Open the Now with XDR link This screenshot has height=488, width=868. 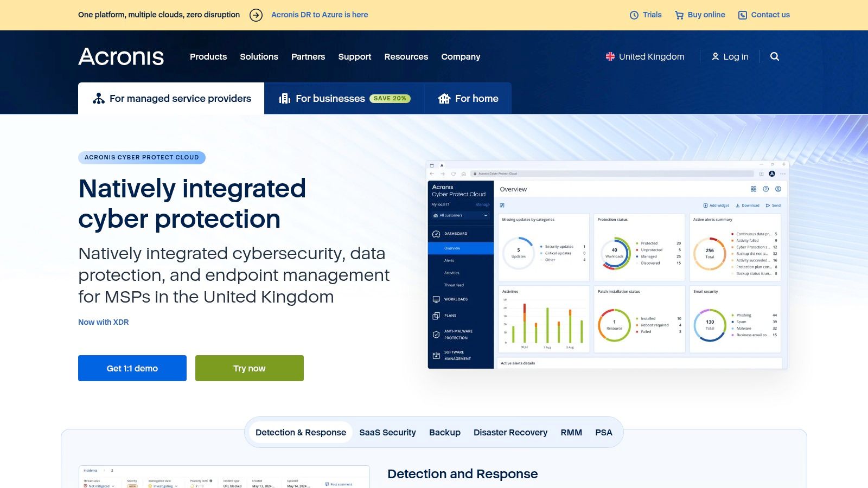[x=104, y=322]
